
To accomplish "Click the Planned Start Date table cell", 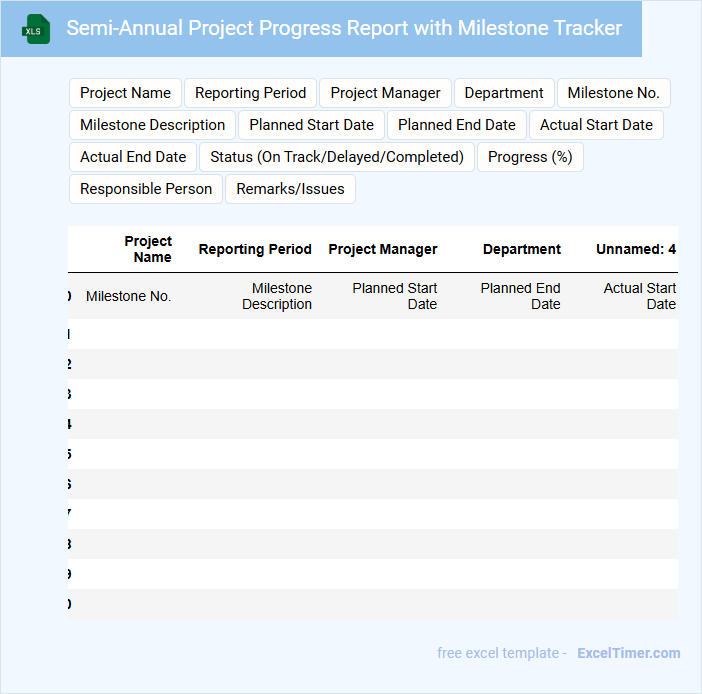I will [x=394, y=296].
